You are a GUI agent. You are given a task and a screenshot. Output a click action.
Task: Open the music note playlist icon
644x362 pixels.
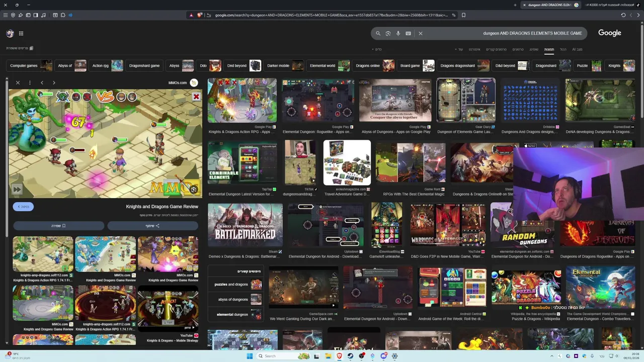click(44, 15)
